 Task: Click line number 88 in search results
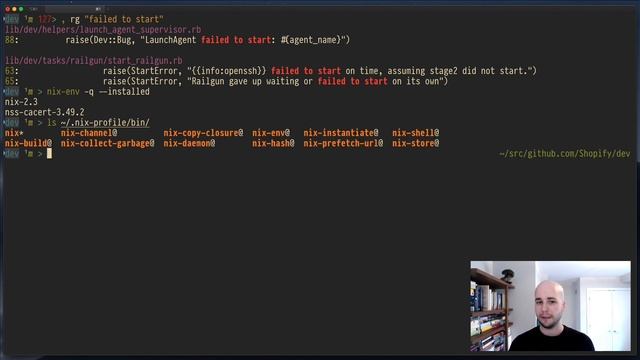(x=10, y=40)
